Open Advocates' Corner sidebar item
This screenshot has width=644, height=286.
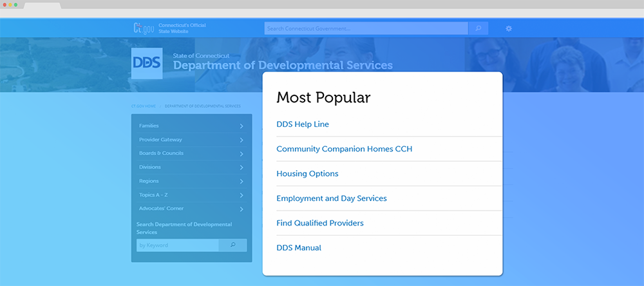[160, 209]
